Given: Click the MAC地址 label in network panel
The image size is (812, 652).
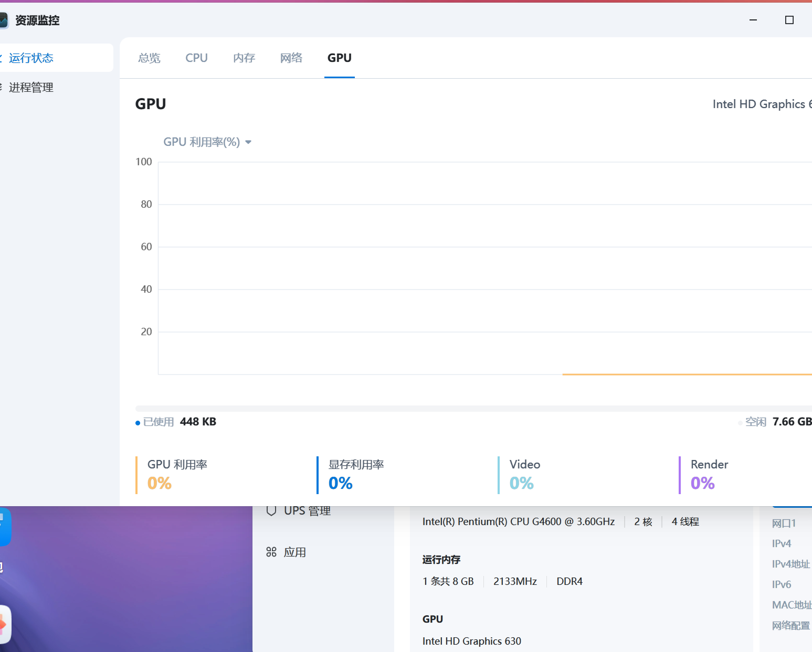Looking at the screenshot, I should (x=792, y=605).
